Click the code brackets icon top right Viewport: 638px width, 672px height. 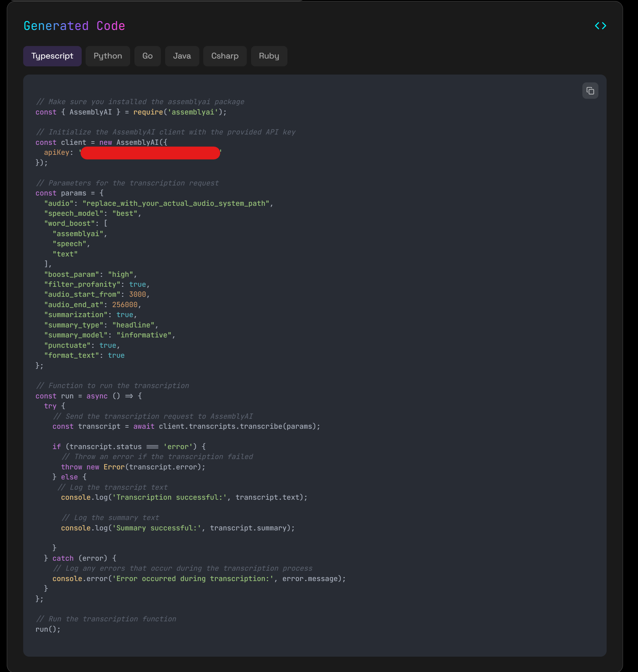click(x=601, y=25)
